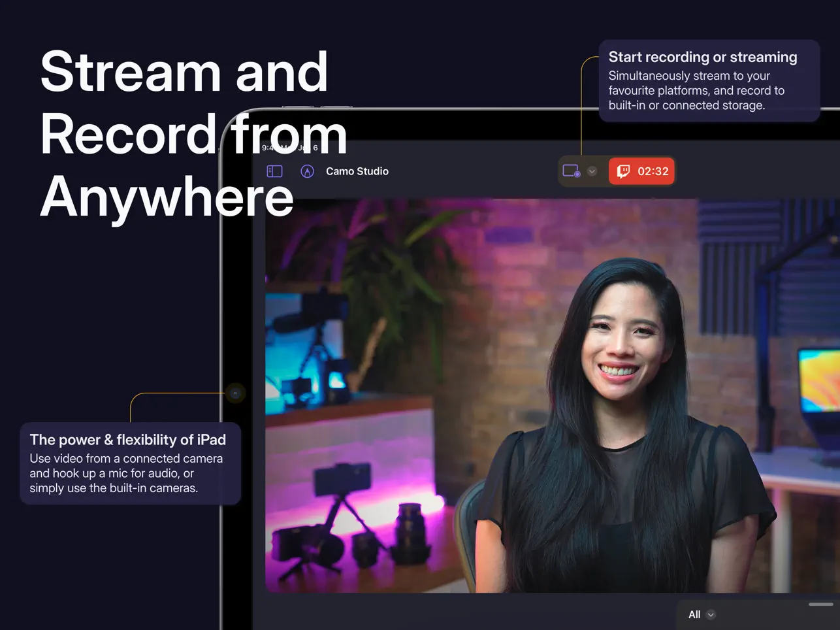
Task: Open the chevron next to All
Action: click(x=711, y=614)
